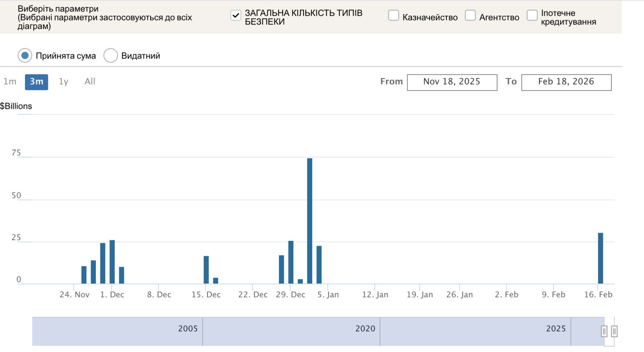Click the 2025 section in navigator timeline
Screen dimensions: 644x352
click(475, 331)
